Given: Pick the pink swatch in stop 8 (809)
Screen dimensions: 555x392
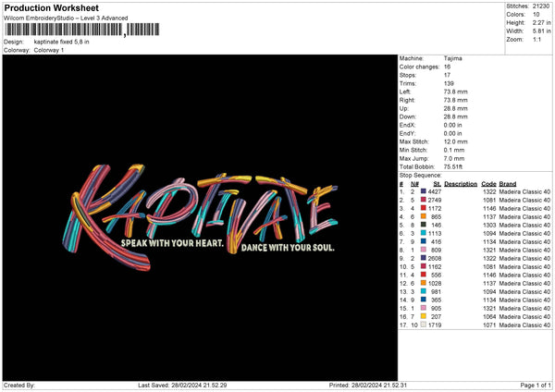Looking at the screenshot, I should [424, 250].
